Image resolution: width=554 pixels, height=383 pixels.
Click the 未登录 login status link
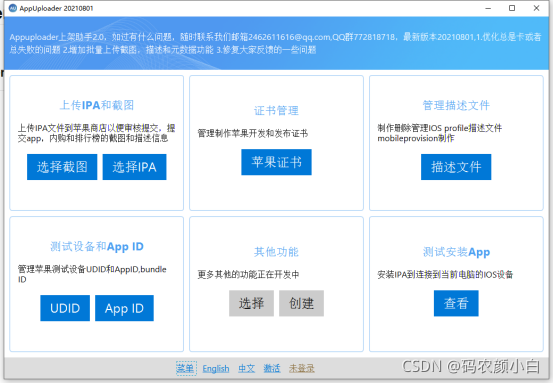tap(301, 369)
